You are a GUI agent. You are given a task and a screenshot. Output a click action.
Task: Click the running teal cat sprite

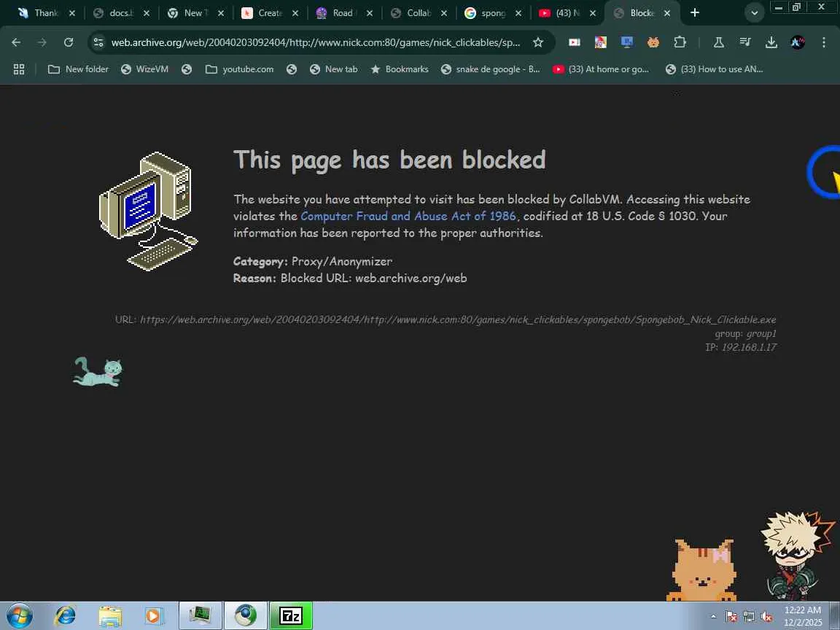[98, 371]
